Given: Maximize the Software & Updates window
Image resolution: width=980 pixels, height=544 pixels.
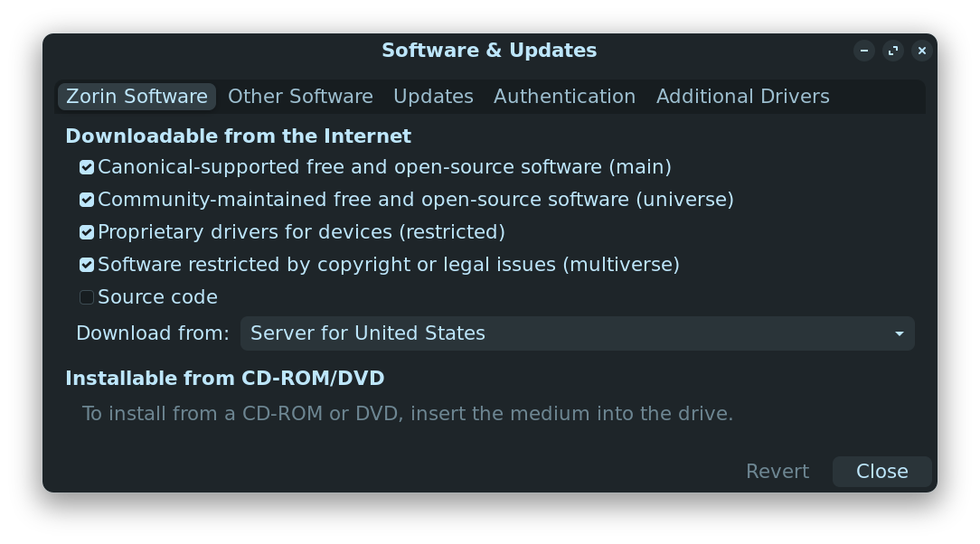Looking at the screenshot, I should pyautogui.click(x=893, y=51).
